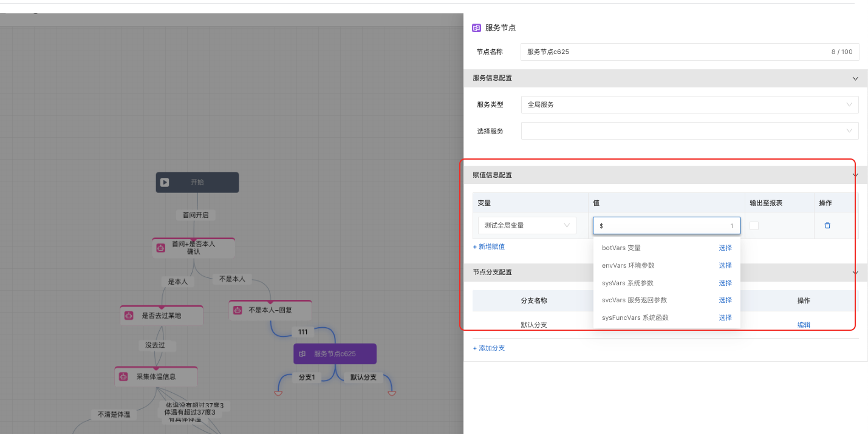
Task: Click the 分支1 branch label
Action: tap(307, 377)
